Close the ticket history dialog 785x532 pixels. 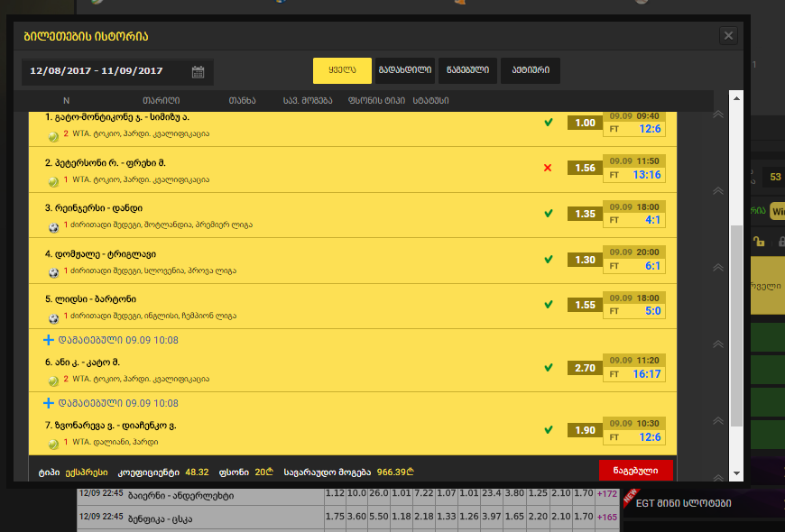coord(728,35)
